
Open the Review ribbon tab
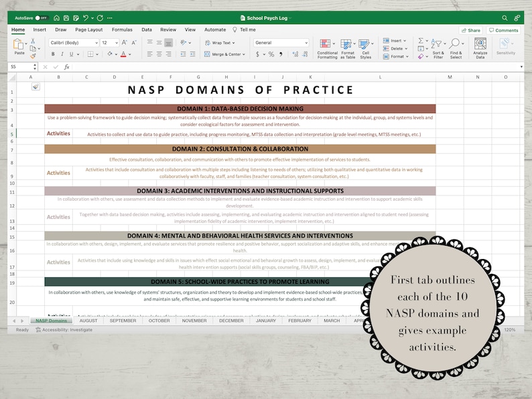click(x=168, y=30)
